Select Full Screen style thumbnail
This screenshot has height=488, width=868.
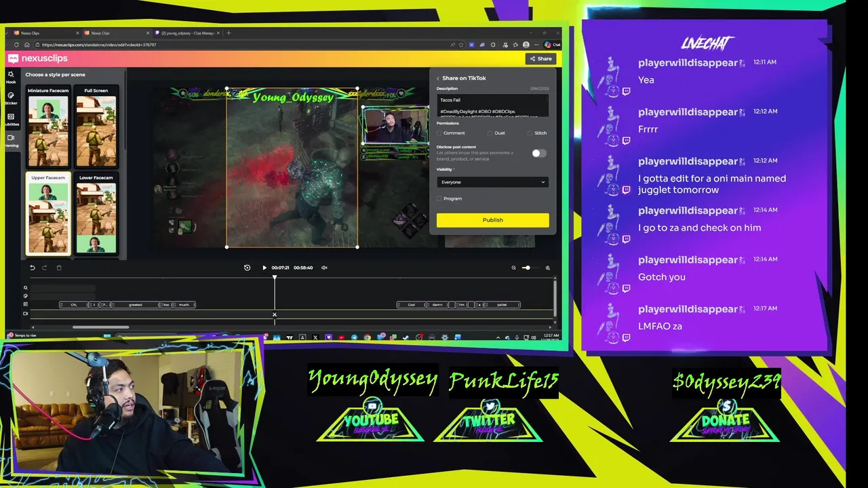[96, 127]
